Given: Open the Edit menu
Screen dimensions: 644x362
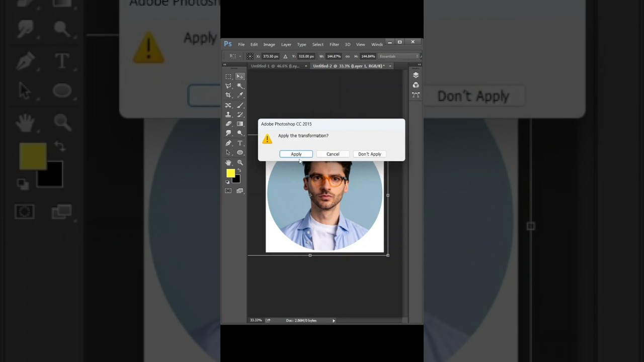Looking at the screenshot, I should 254,44.
